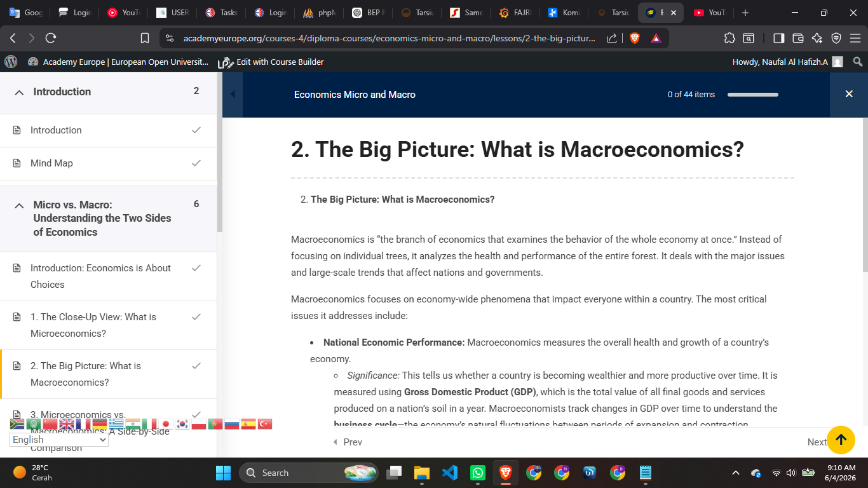Open site settings icon in address bar
Screen dimensions: 868x488
click(x=169, y=38)
